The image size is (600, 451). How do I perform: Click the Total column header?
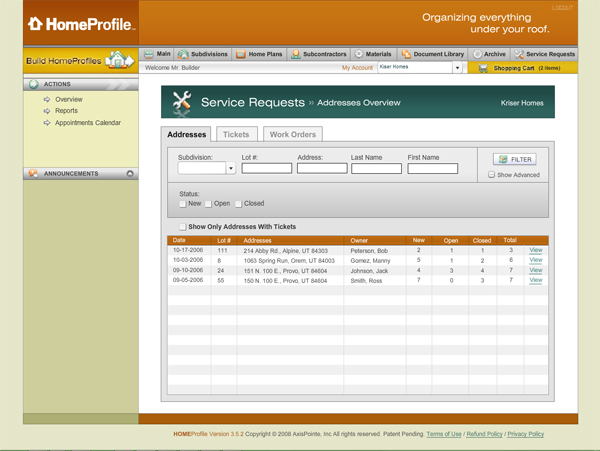(510, 240)
